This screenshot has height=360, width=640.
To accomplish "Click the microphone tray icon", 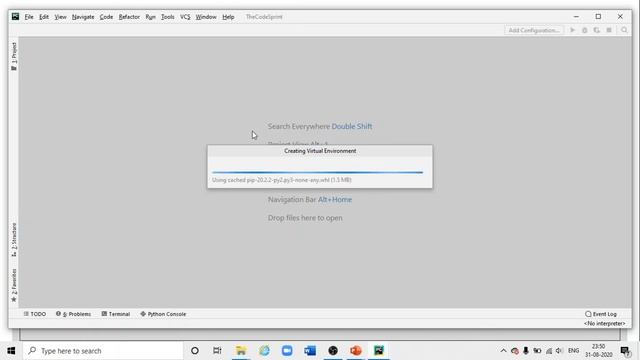I will [x=526, y=351].
